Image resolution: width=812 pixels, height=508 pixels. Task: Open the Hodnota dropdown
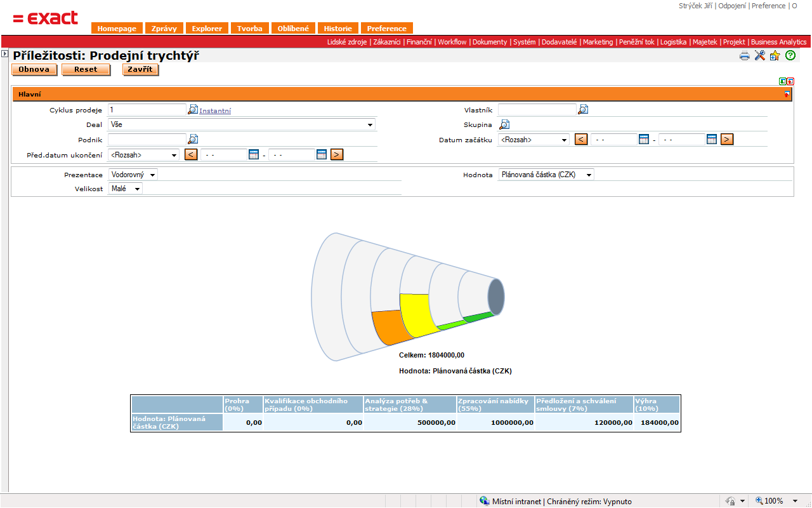coord(546,175)
